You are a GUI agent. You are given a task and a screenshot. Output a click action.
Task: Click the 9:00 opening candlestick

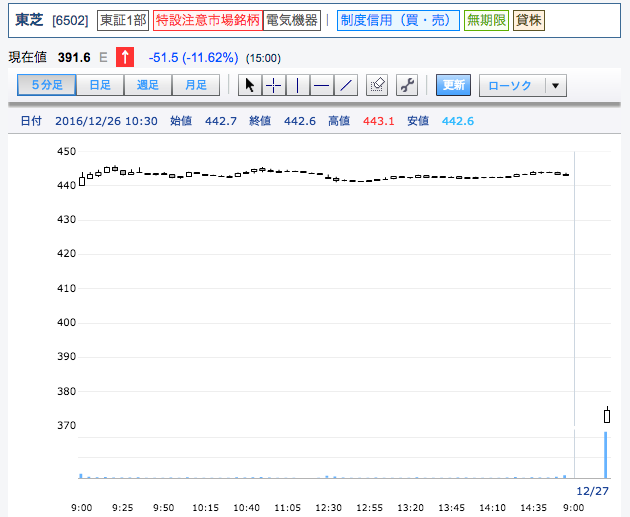pos(82,180)
